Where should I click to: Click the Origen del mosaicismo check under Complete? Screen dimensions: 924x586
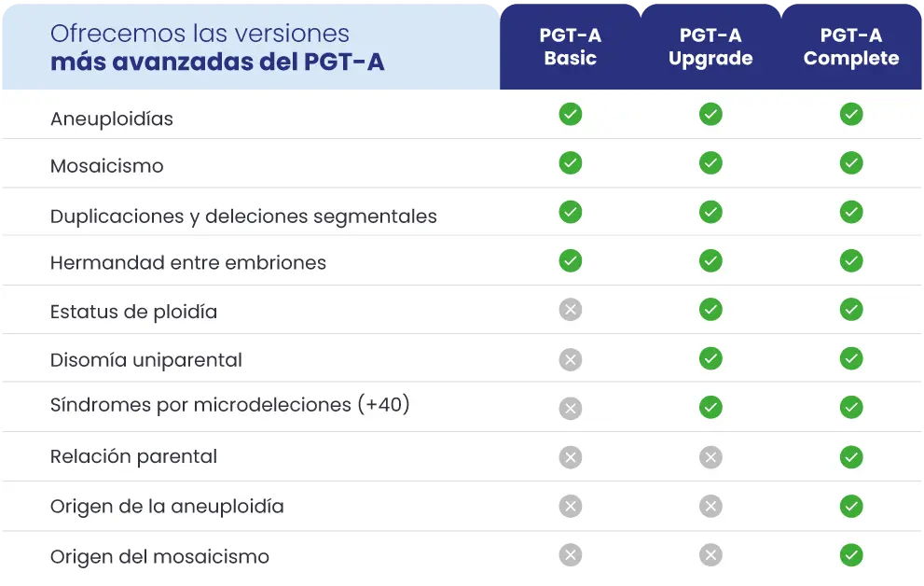(851, 555)
